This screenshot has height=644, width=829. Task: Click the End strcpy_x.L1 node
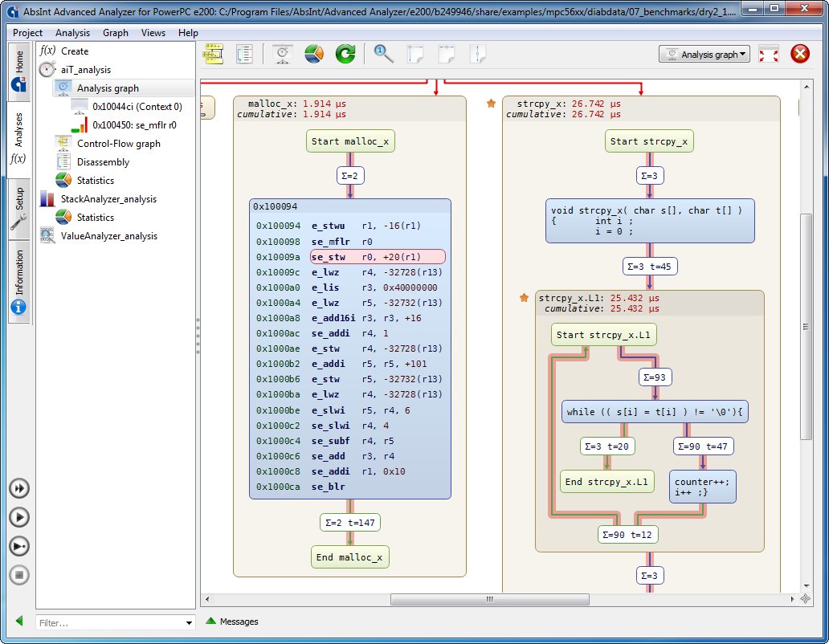(606, 482)
